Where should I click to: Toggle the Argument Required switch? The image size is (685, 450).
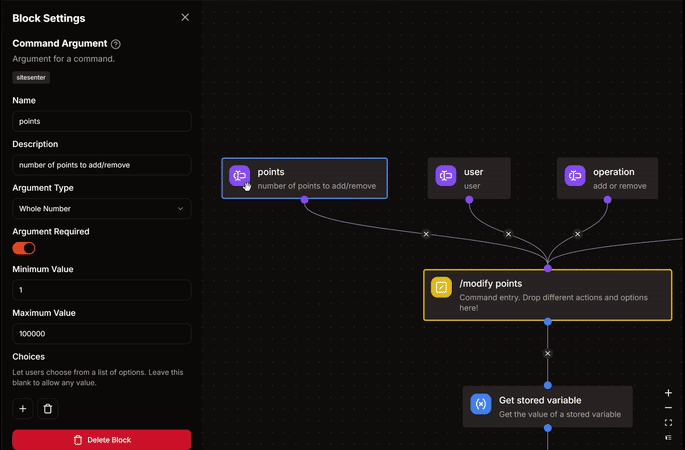[24, 248]
